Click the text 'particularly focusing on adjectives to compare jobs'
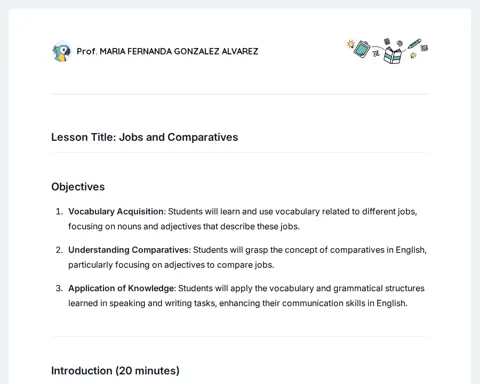Image resolution: width=480 pixels, height=384 pixels. point(171,265)
